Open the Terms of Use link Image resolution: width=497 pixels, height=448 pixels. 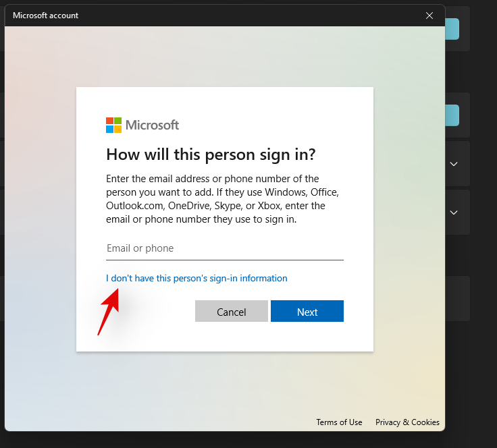click(339, 422)
